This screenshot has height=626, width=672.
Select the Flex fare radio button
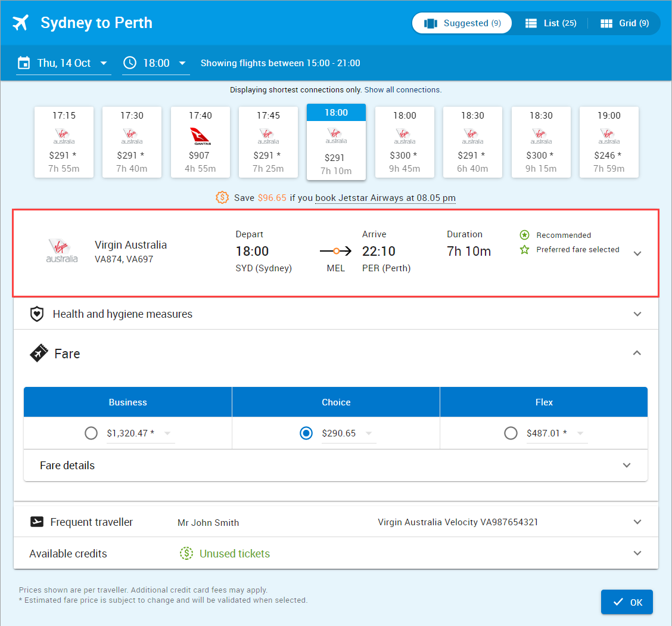tap(511, 433)
